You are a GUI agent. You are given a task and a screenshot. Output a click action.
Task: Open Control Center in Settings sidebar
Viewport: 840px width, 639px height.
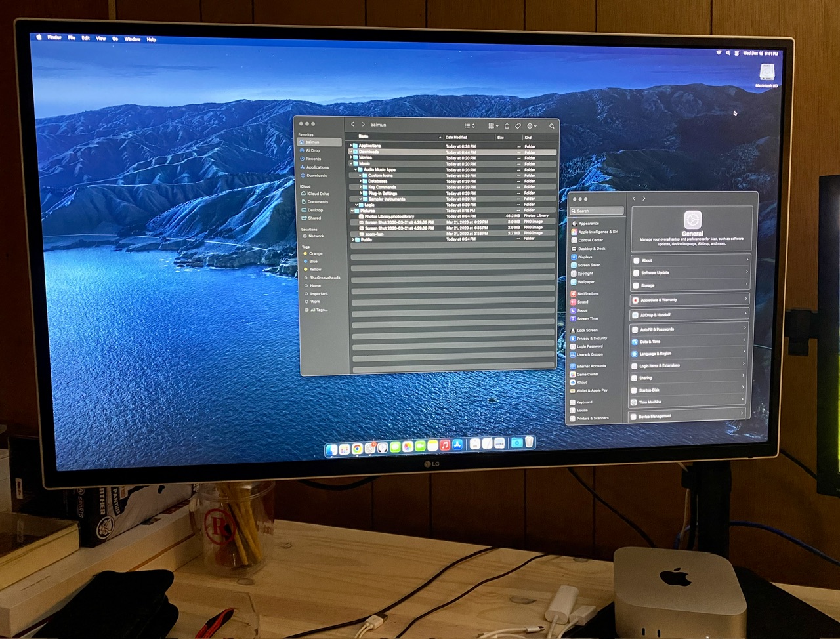pyautogui.click(x=587, y=240)
